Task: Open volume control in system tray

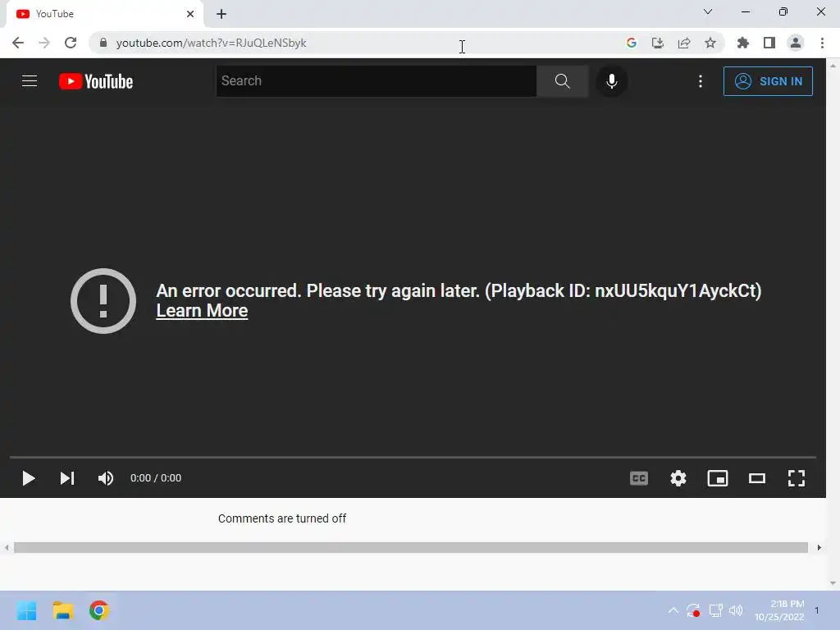Action: coord(736,610)
